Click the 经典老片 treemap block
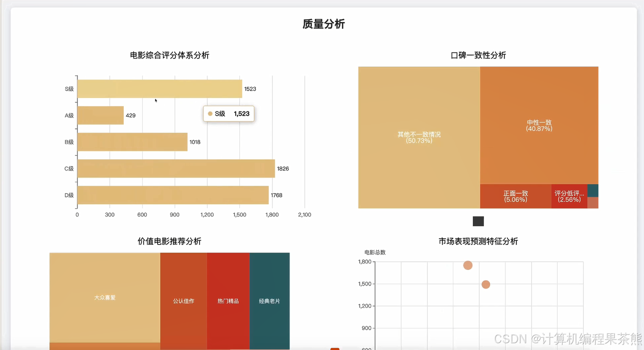The height and width of the screenshot is (350, 644). (x=269, y=301)
